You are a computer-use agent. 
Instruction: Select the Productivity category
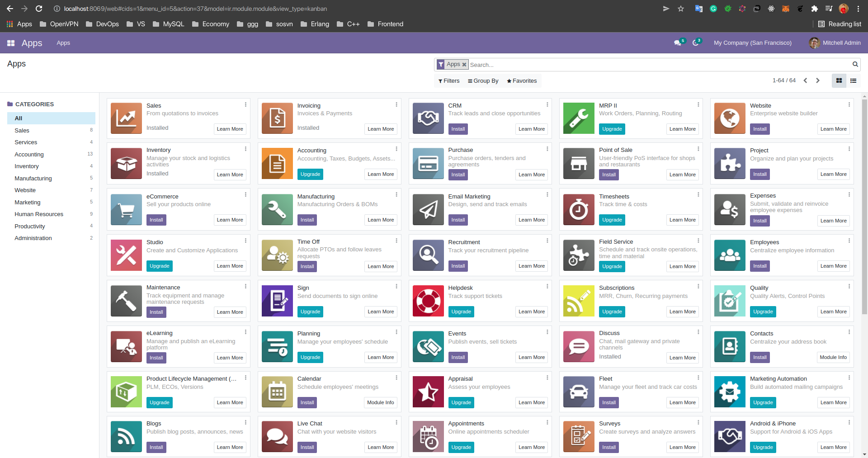coord(52,226)
